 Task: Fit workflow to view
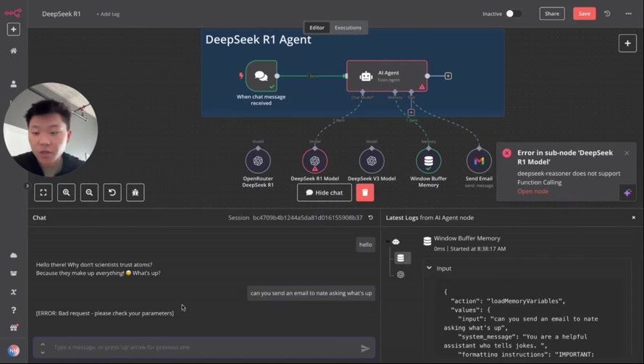(43, 192)
